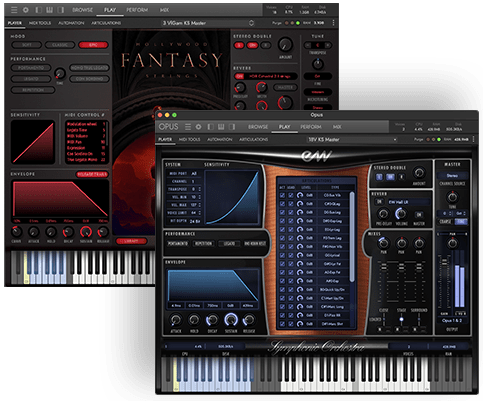Toggle Stereo Double L button in Symphonic Orchestra
The width and height of the screenshot is (483, 401).
[379, 177]
